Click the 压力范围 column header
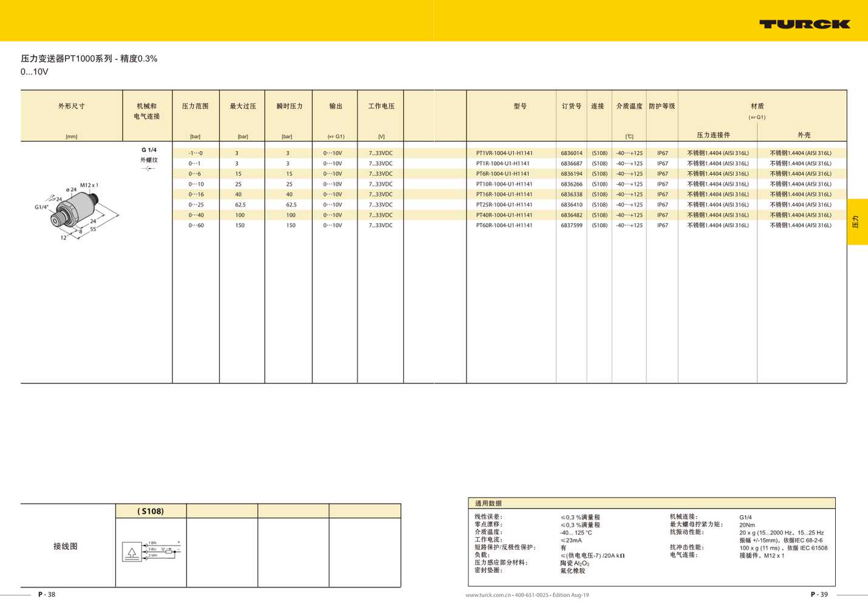 click(196, 106)
